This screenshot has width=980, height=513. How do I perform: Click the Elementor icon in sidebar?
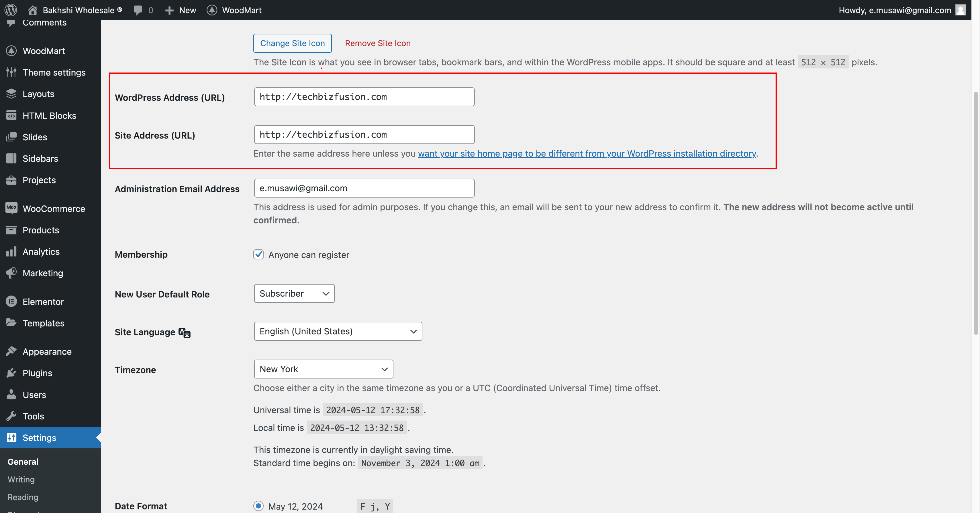[11, 301]
